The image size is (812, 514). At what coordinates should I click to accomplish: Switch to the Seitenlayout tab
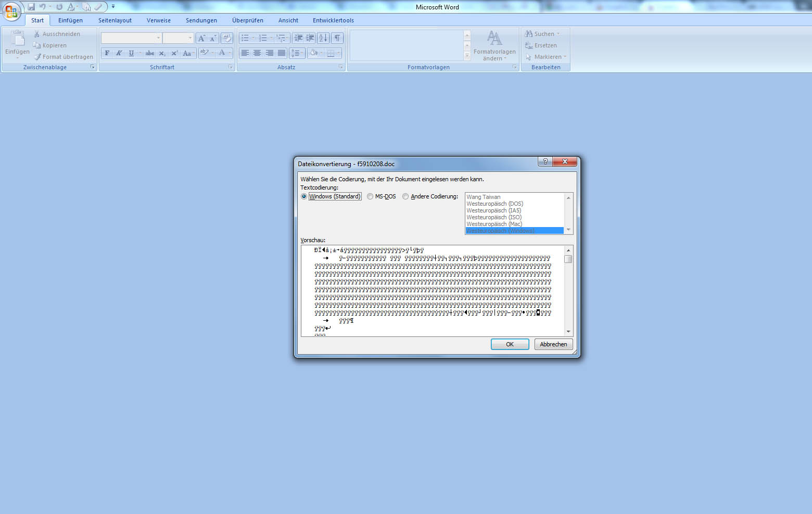pyautogui.click(x=115, y=20)
